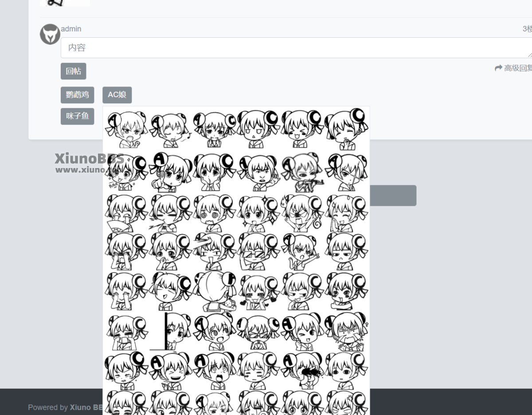
Task: Select the AC娘 emoticon with a music note
Action: click(170, 129)
